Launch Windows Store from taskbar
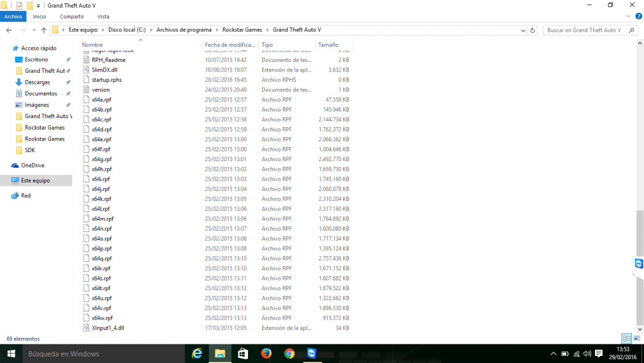The width and height of the screenshot is (644, 363). 243,353
